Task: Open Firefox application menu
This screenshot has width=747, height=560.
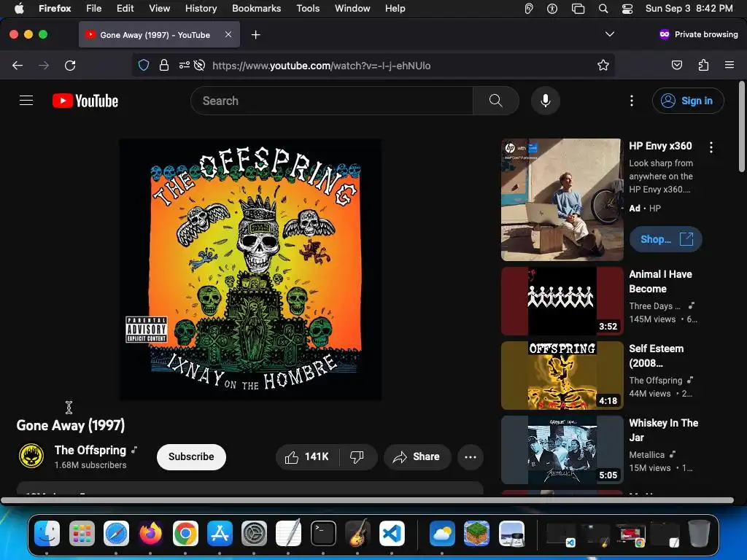Action: point(729,65)
